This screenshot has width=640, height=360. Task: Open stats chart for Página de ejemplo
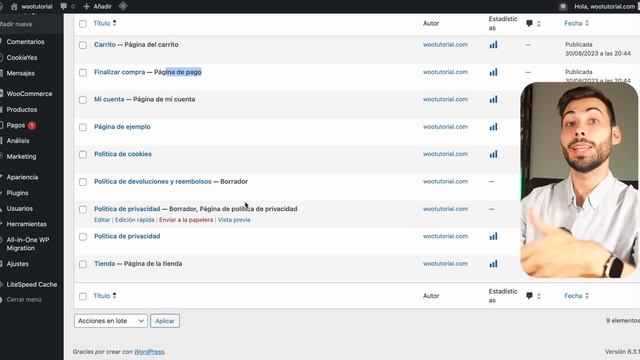(493, 127)
